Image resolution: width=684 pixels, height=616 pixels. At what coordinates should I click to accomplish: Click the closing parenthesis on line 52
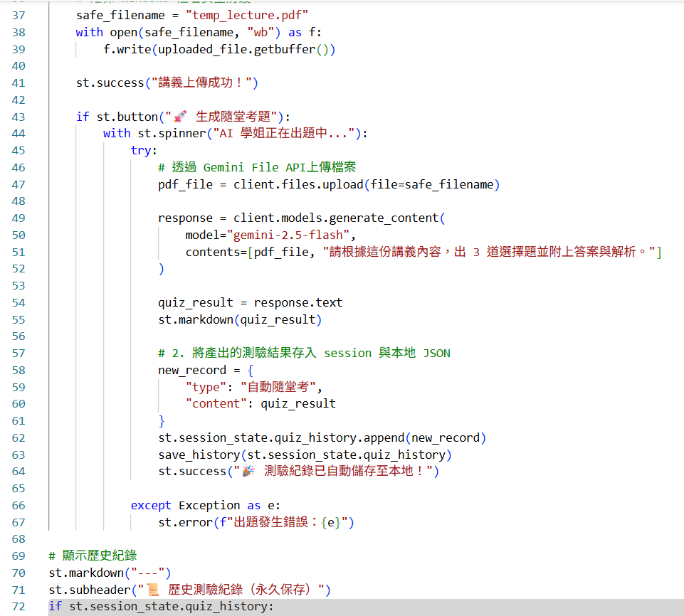(162, 269)
